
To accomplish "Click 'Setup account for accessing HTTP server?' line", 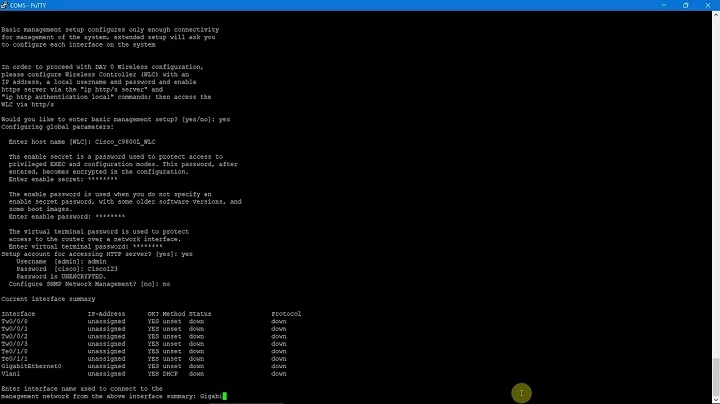I will coord(97,254).
